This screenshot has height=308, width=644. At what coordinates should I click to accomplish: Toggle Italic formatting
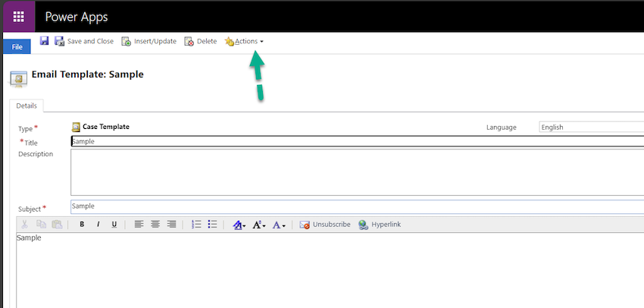[x=98, y=225]
